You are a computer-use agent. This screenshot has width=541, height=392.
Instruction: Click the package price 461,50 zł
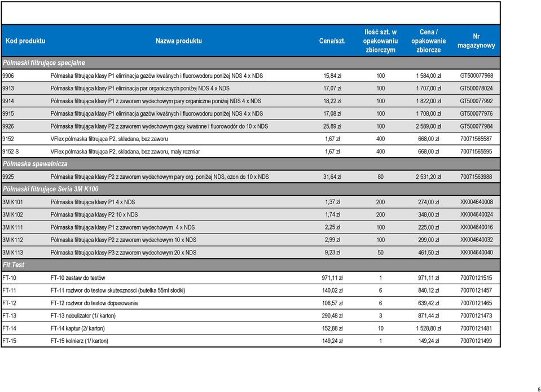[429, 253]
